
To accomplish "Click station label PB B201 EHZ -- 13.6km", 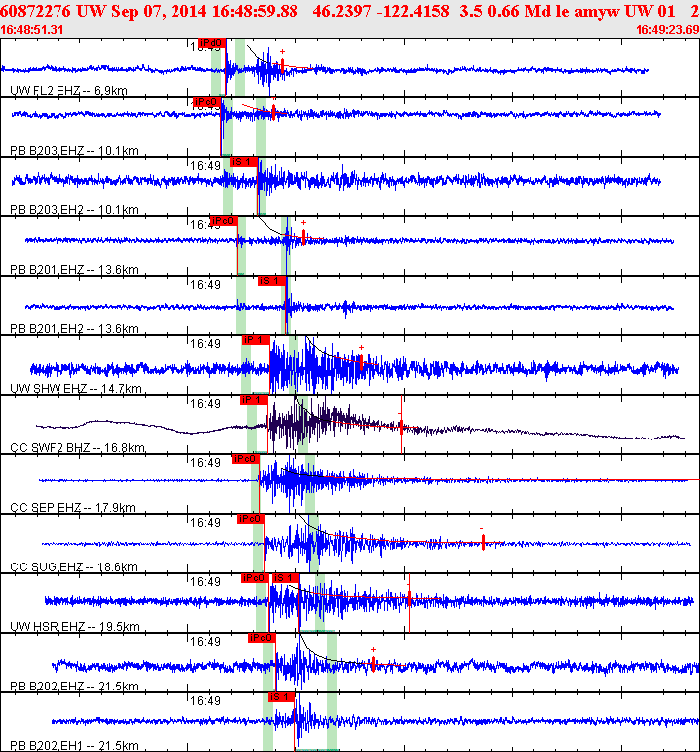I will click(x=74, y=270).
